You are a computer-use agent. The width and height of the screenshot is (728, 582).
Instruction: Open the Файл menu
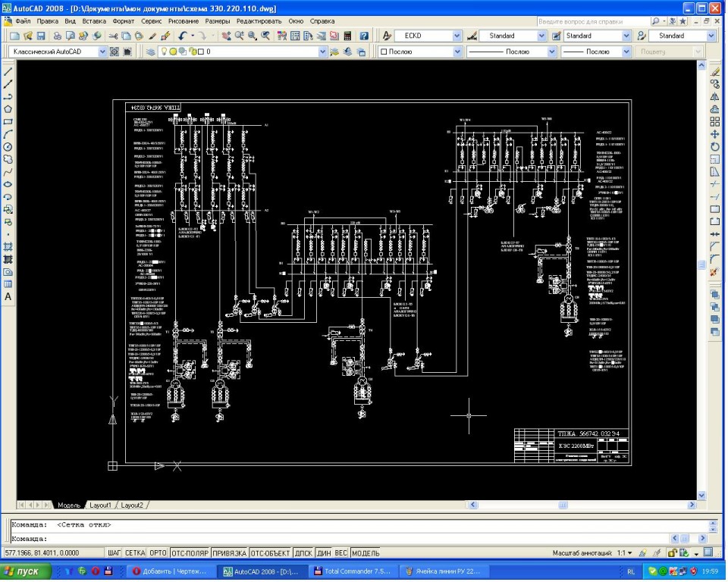23,21
